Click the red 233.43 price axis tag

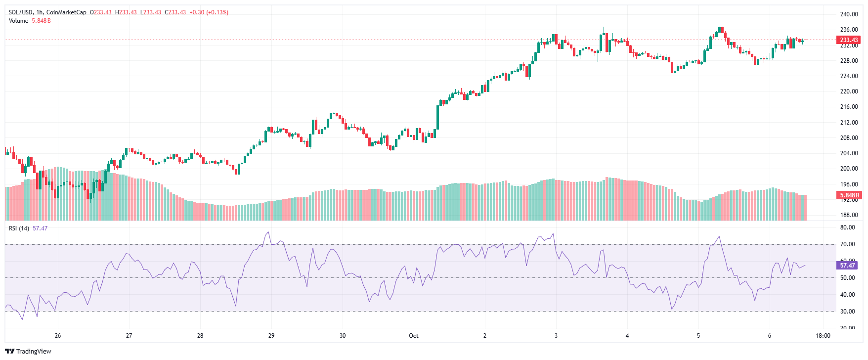849,40
